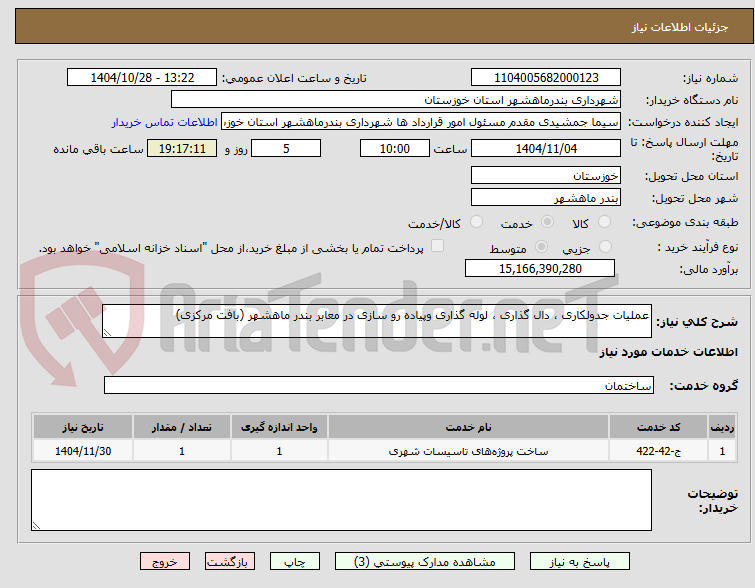Click the نام دستگاه خریدار field
Screen dimensions: 755x588
tap(396, 100)
